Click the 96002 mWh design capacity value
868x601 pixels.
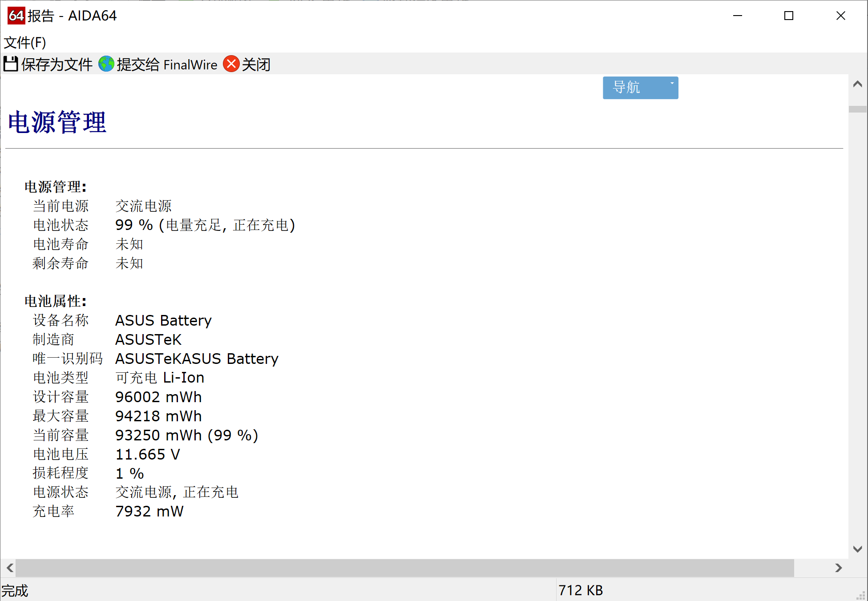(159, 397)
